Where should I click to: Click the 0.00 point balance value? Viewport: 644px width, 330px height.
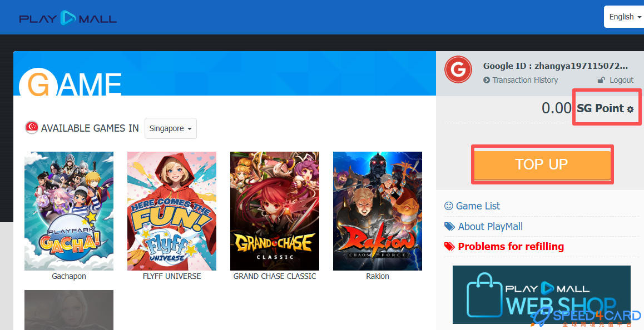click(x=556, y=108)
